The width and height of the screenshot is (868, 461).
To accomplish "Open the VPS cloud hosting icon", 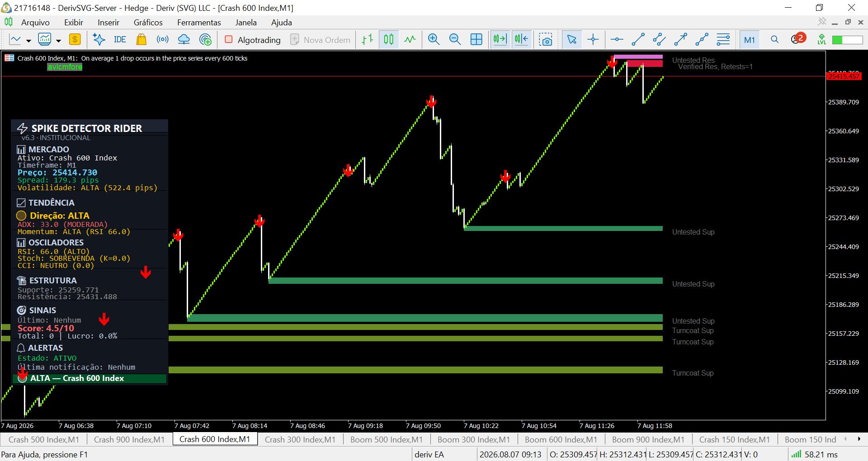I will (184, 40).
